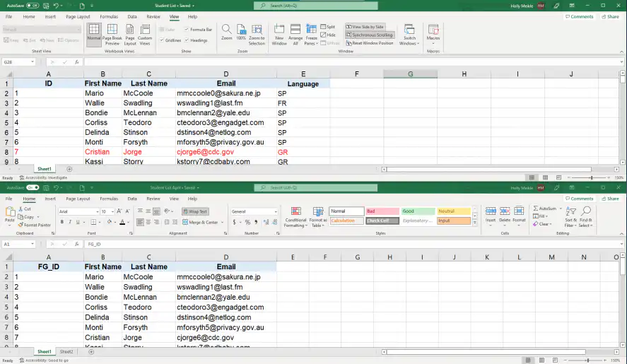Screen dimensions: 627x364
Task: Open General number format dropdown
Action: [x=276, y=211]
